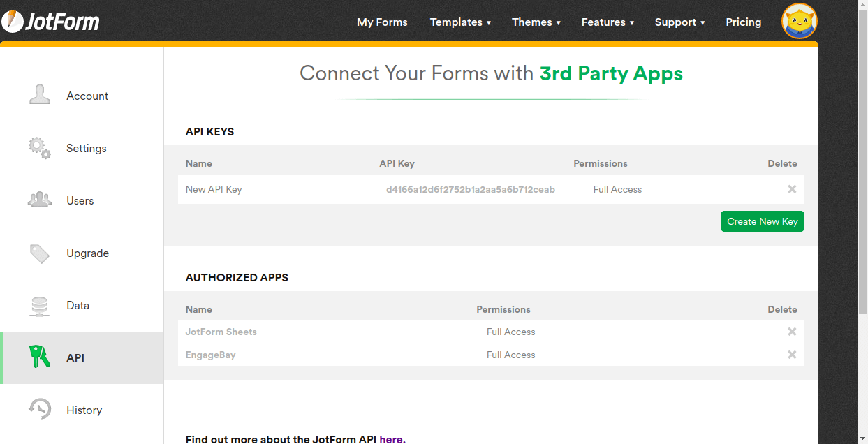This screenshot has width=868, height=444.
Task: Click the Create New Key button
Action: (763, 221)
